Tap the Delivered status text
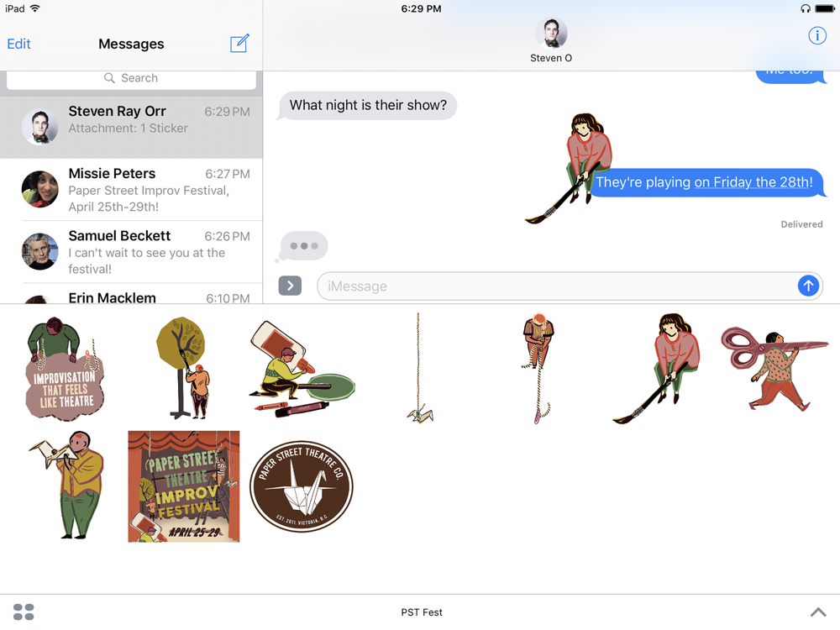840x630 pixels. click(801, 224)
